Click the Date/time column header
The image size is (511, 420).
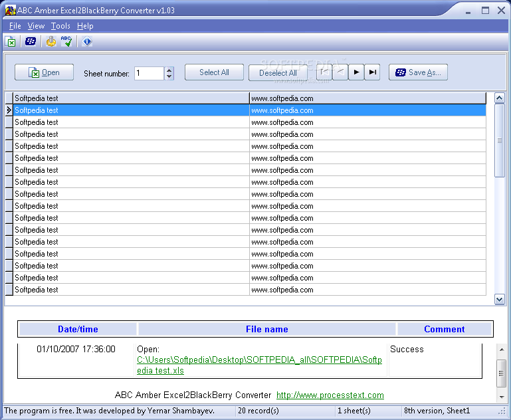(x=78, y=329)
